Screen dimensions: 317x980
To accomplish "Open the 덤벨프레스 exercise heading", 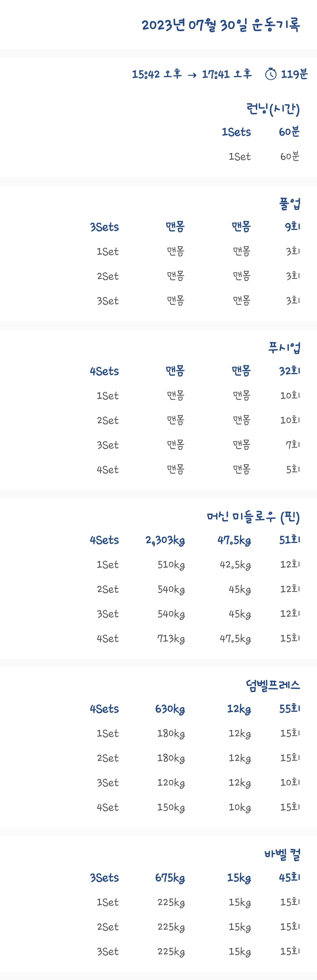I will 273,686.
